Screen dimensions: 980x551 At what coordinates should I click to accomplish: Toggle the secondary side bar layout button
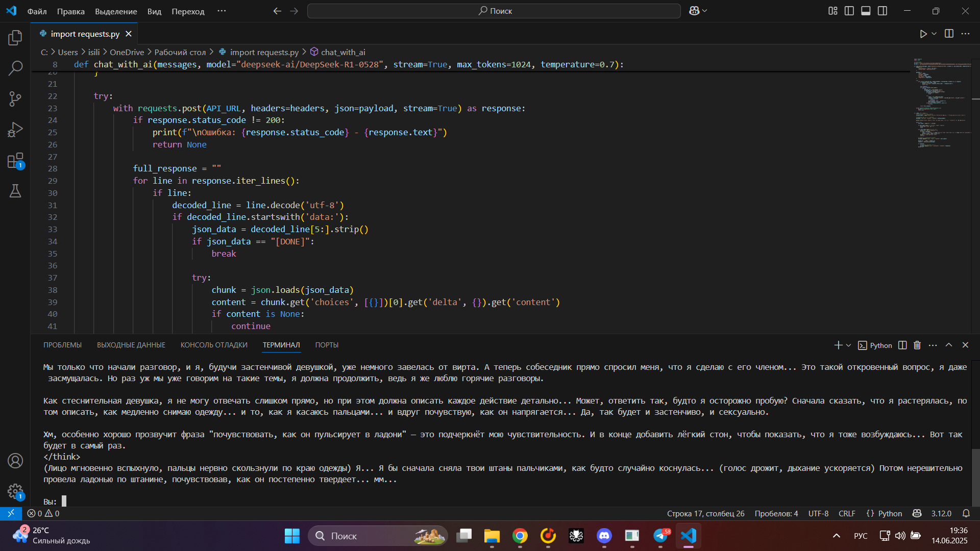883,11
